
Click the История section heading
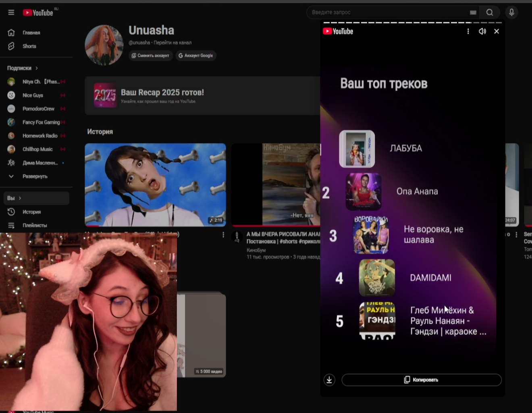[x=100, y=132]
